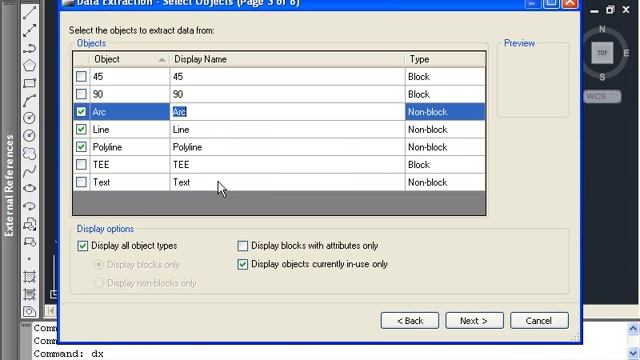Screen dimensions: 640x360
Task: Minimize the AutoCAD drawing window
Action: [594, 11]
